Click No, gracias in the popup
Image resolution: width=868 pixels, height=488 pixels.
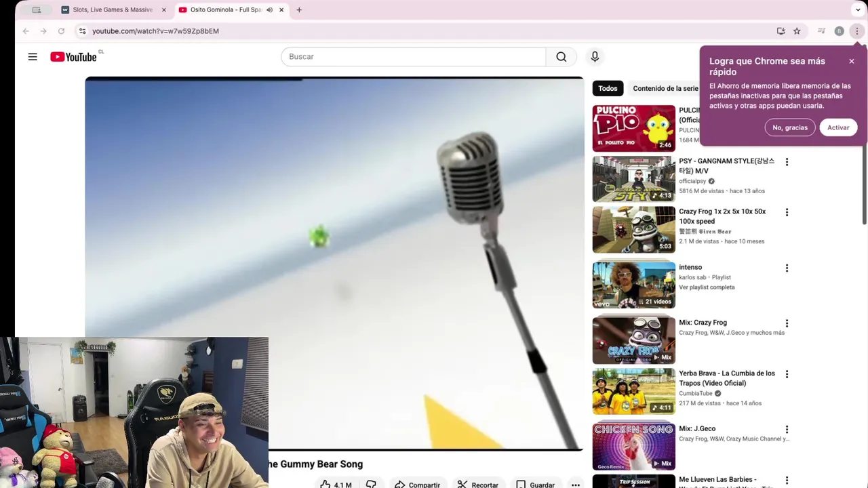[x=790, y=127]
